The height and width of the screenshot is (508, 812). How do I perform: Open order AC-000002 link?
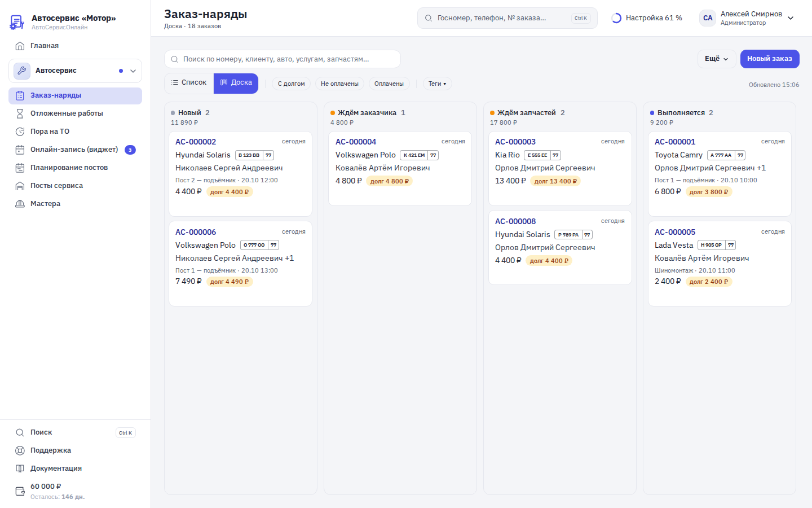(196, 142)
